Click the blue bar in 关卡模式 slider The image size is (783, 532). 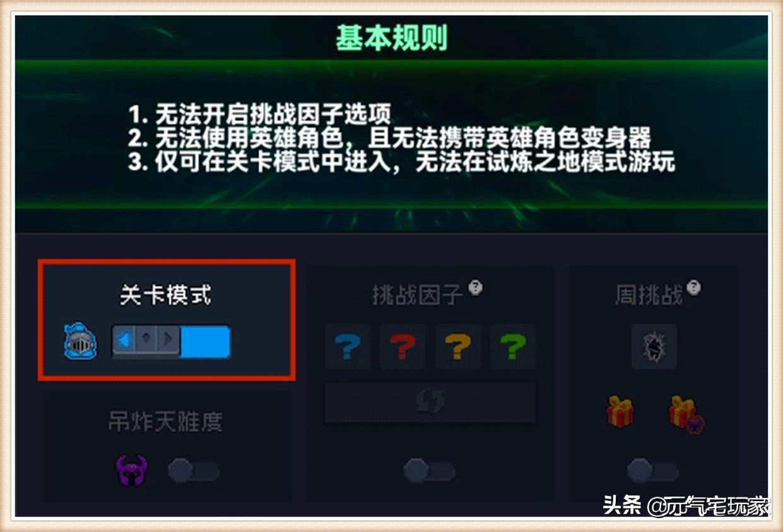pyautogui.click(x=205, y=341)
